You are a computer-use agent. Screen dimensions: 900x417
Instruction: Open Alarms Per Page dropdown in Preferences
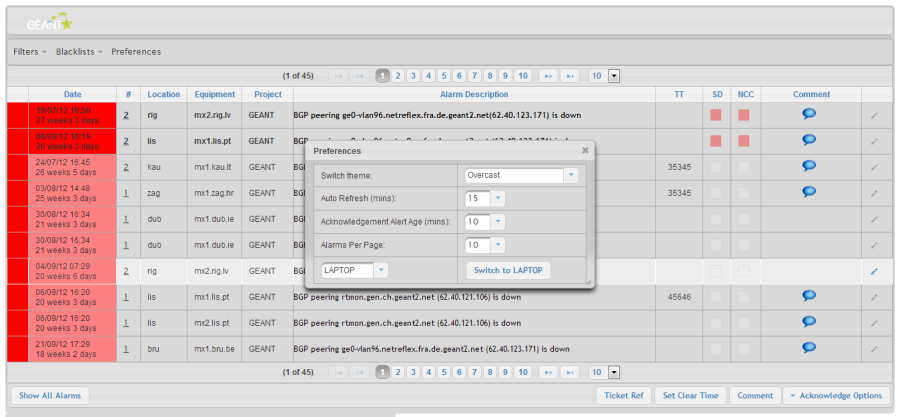pos(498,245)
